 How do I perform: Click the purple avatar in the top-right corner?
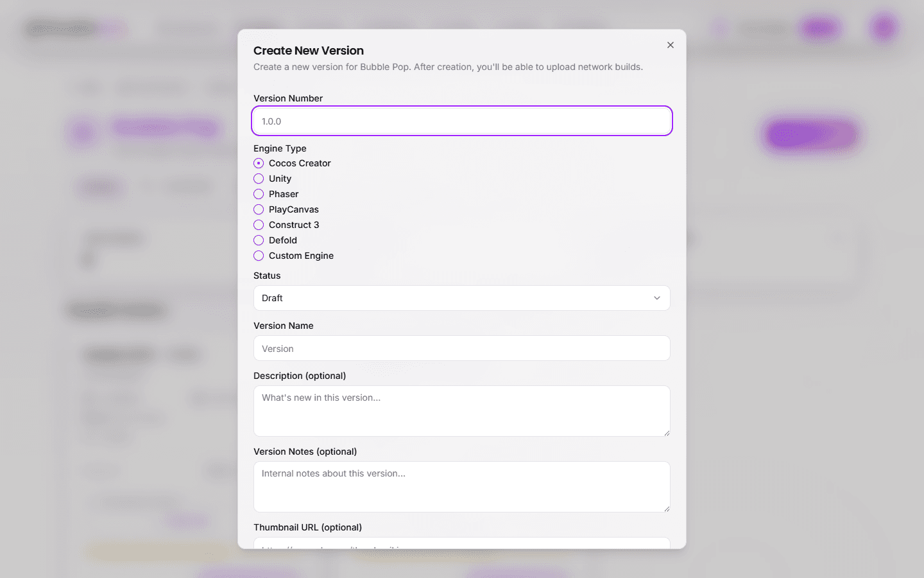(884, 28)
